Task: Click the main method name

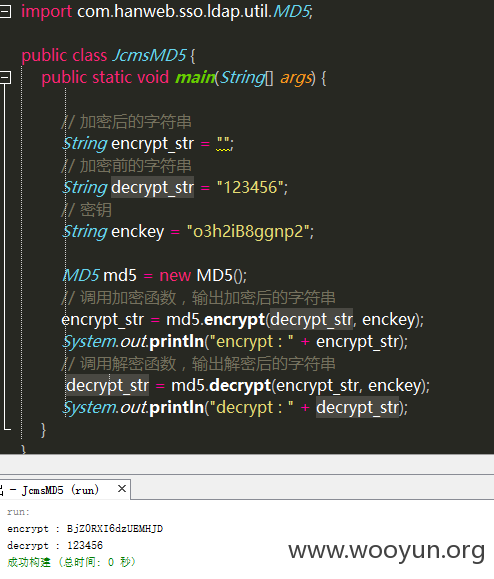Action: [x=195, y=78]
